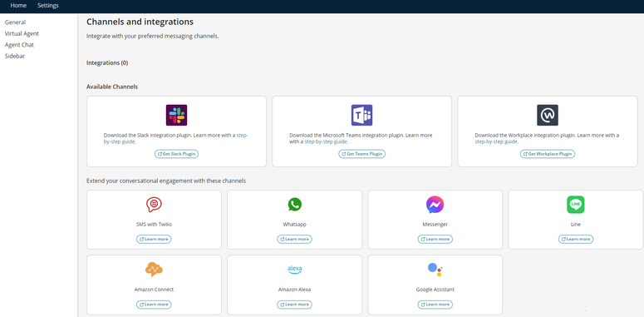The width and height of the screenshot is (644, 317).
Task: Click the Whatsapp card label
Action: [294, 225]
